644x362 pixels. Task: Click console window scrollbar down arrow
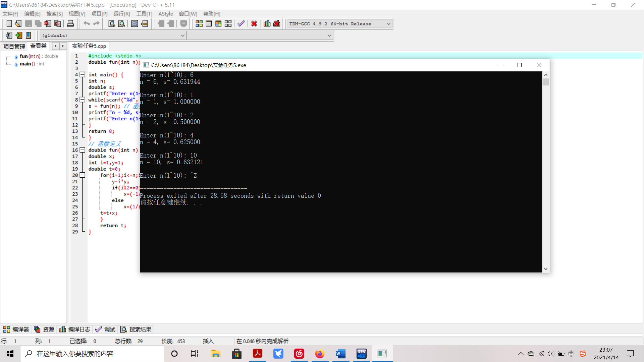(546, 269)
